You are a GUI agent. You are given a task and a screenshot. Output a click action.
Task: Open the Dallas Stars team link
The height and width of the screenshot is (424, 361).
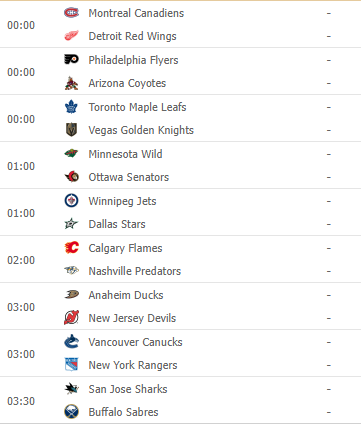pyautogui.click(x=117, y=224)
